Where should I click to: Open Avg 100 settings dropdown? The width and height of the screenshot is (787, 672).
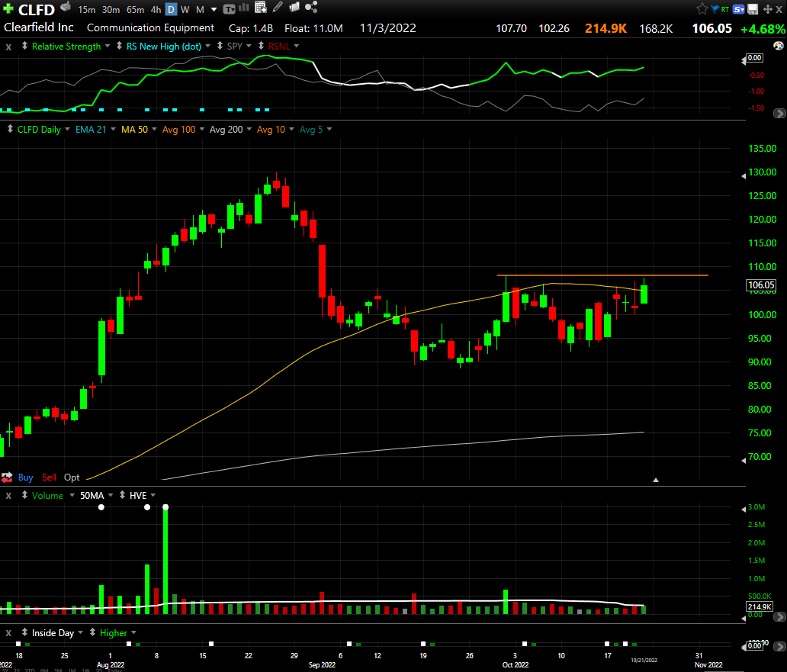tap(202, 129)
